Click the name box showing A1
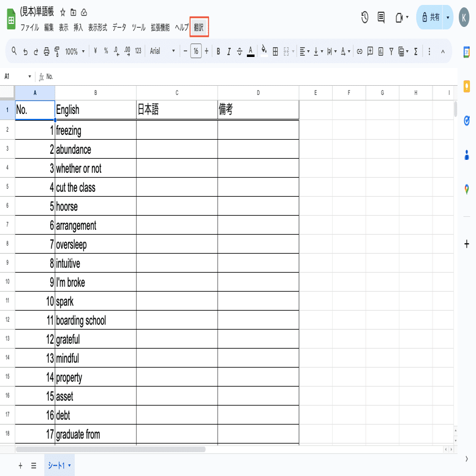Image resolution: width=476 pixels, height=476 pixels. click(18, 77)
